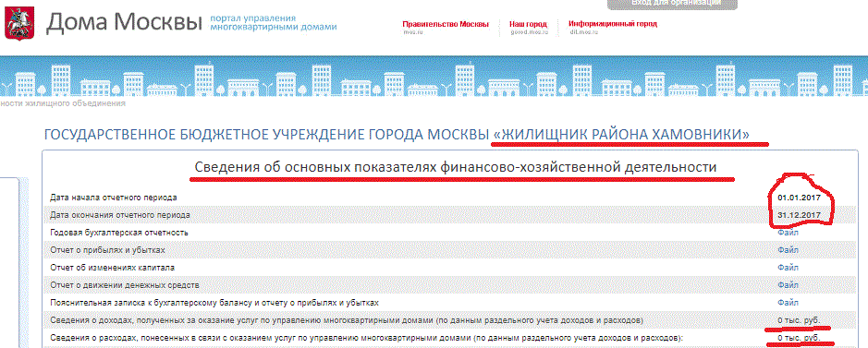Open the Дома Москвы portal title
Viewport: 868px width, 348px height.
124,22
